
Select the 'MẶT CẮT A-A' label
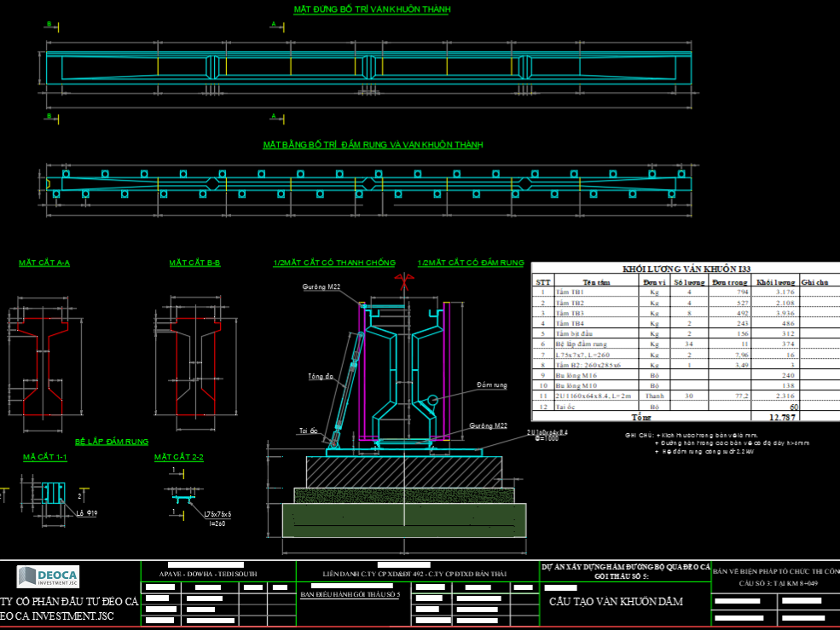tap(44, 263)
